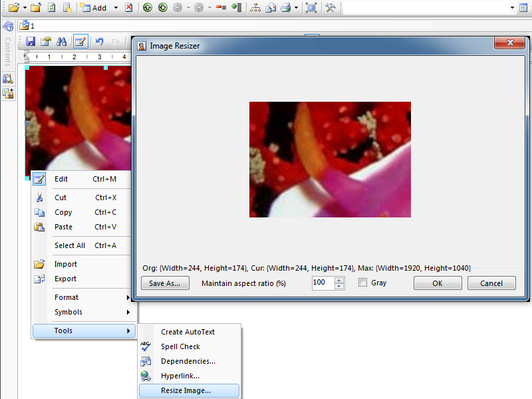Toggle the Edit mode pencil icon in editor toolbar
This screenshot has height=399, width=532.
click(x=80, y=42)
